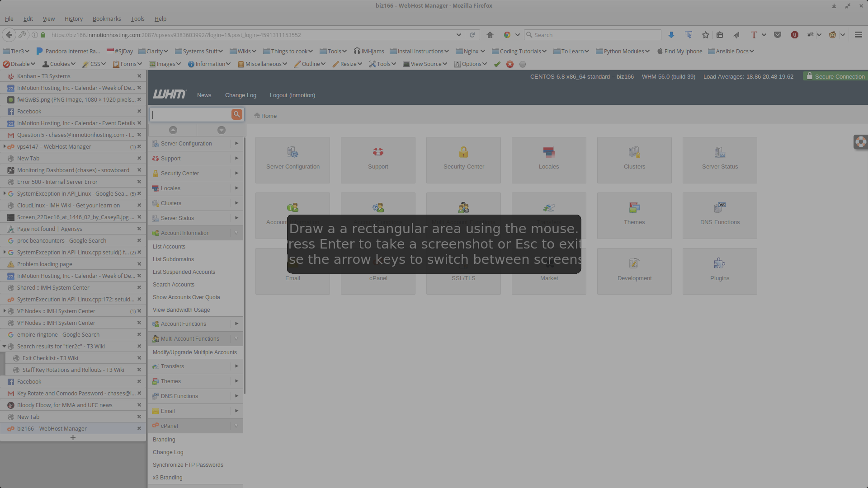
Task: Open the Bookmarks menu
Action: click(107, 19)
